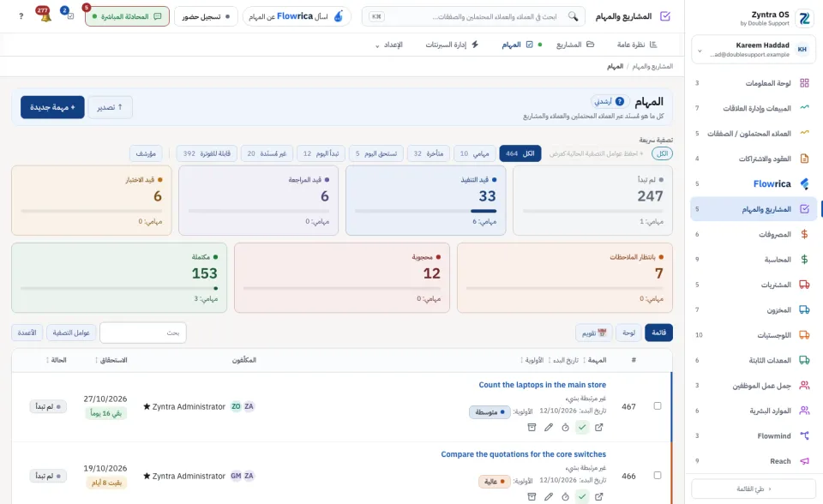
Task: Open the tasks checklist icon with badge 2
Action: tap(69, 15)
